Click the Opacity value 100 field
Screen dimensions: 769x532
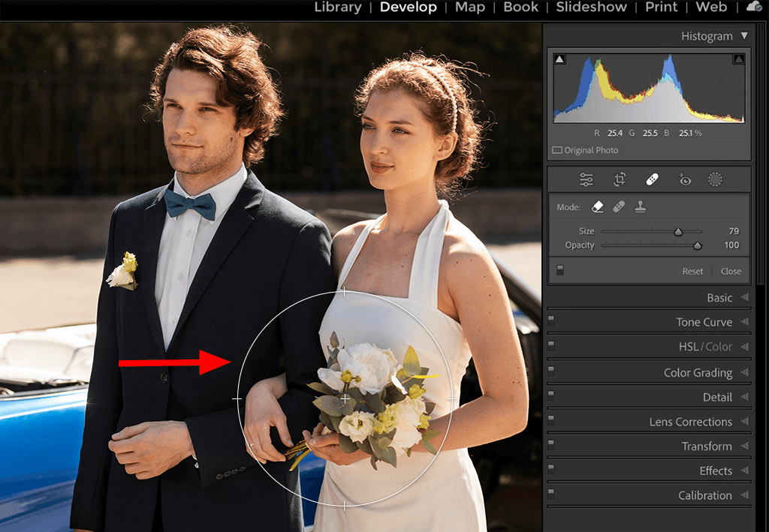(731, 245)
